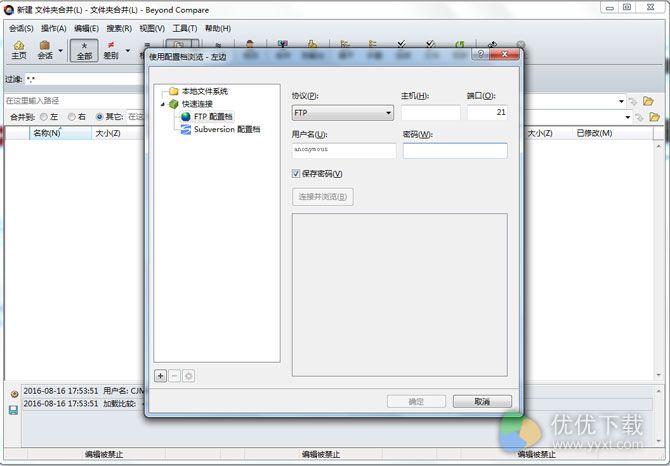
Task: Select the 其它 merge-to radio button
Action: [99, 117]
